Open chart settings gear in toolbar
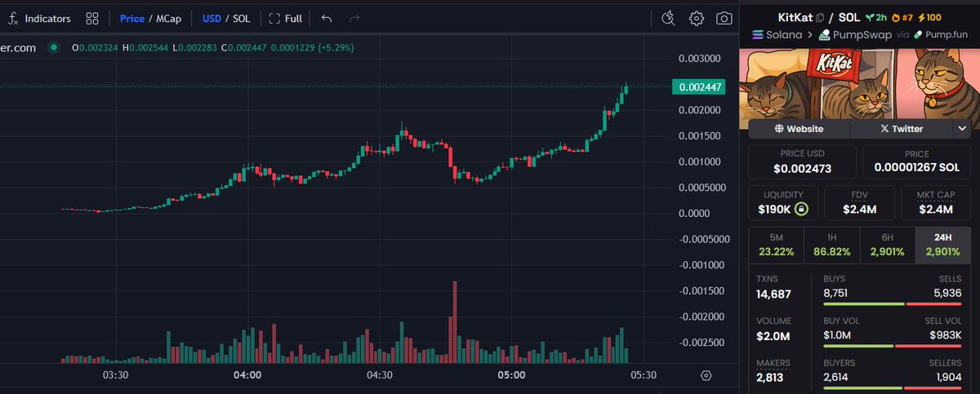Image resolution: width=980 pixels, height=394 pixels. (x=697, y=18)
